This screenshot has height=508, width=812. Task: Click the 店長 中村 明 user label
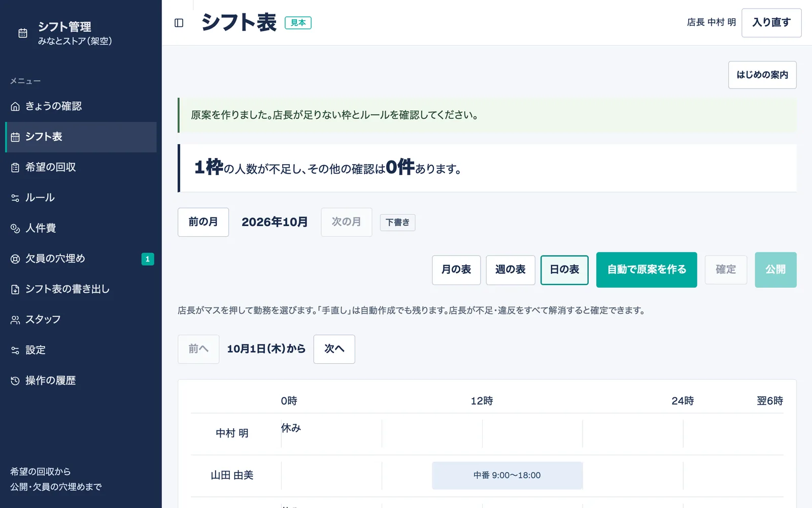(711, 22)
